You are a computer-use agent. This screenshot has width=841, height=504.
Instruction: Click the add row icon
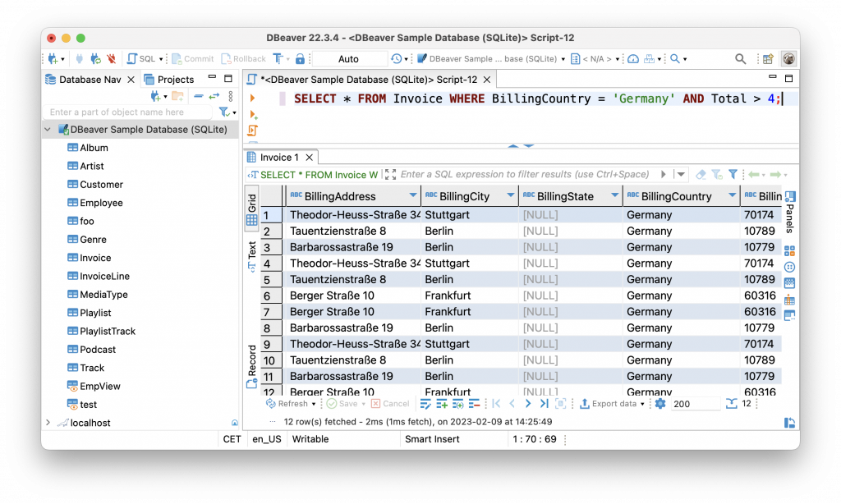[x=442, y=404]
